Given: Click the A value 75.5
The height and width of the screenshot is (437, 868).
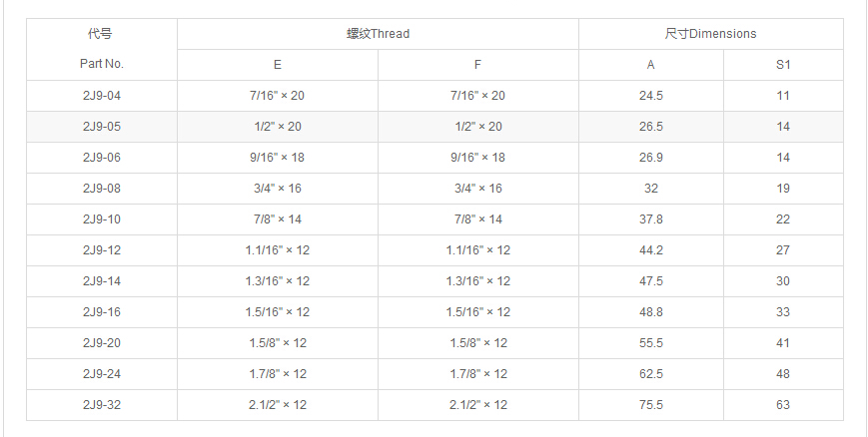Looking at the screenshot, I should [x=651, y=405].
